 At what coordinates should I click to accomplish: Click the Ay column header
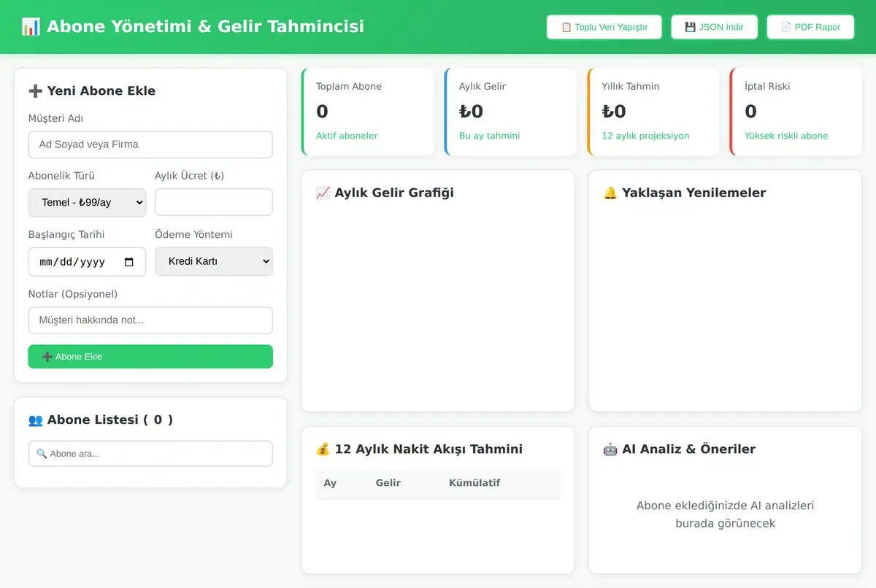(330, 483)
